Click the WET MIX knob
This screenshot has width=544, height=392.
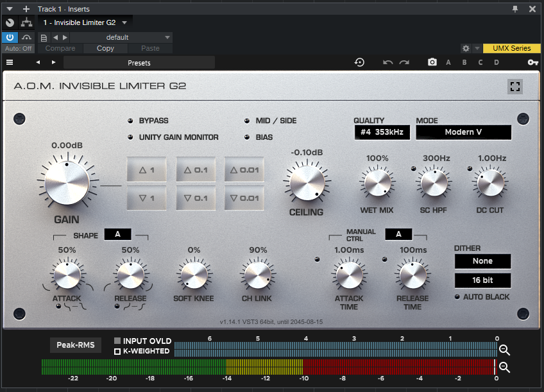377,183
